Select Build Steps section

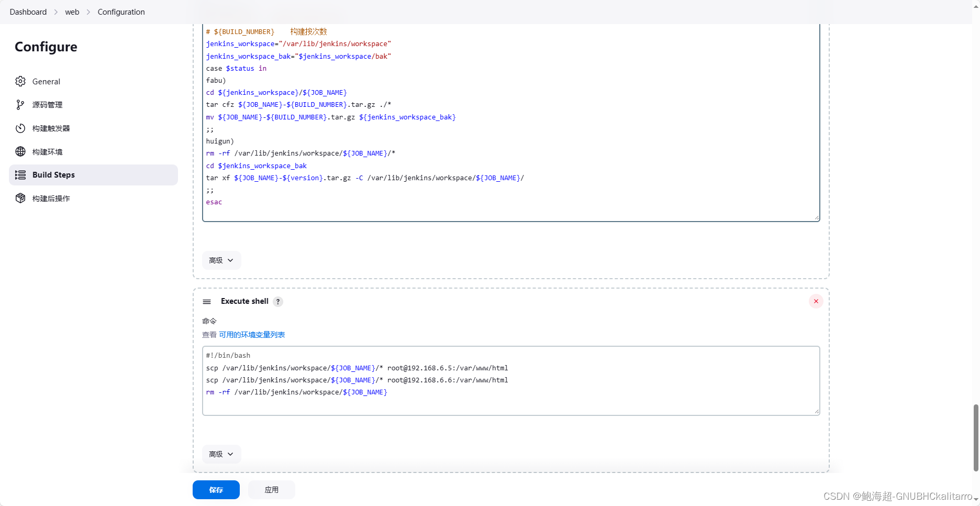pos(93,175)
